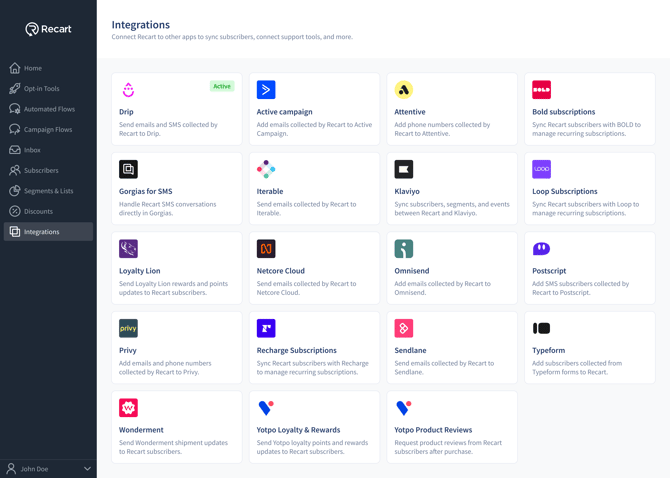
Task: Click the Typeform black logo icon
Action: pyautogui.click(x=541, y=328)
